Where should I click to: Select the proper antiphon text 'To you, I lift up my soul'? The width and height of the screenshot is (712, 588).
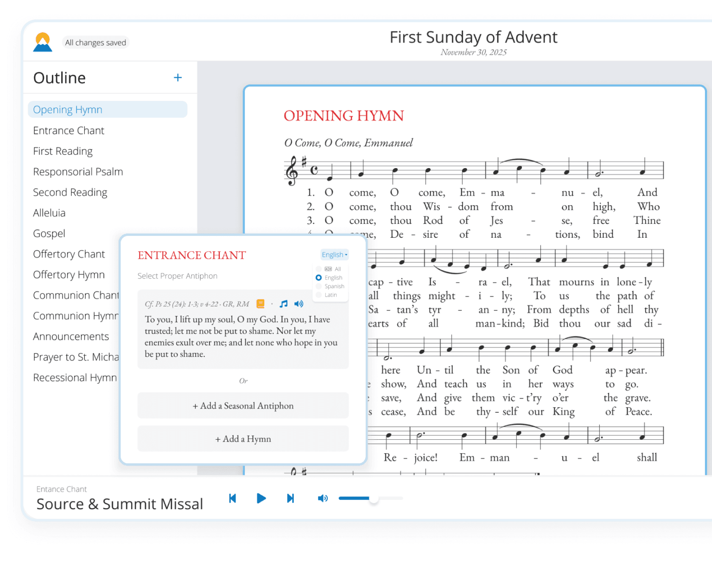[241, 337]
